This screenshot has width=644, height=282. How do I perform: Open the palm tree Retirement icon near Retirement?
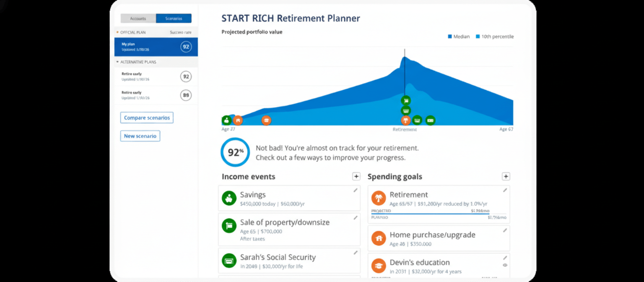tap(406, 120)
